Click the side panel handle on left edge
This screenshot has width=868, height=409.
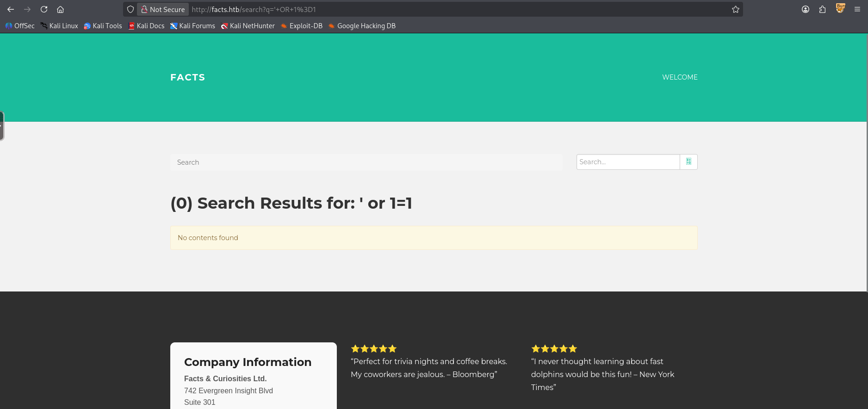[2, 126]
